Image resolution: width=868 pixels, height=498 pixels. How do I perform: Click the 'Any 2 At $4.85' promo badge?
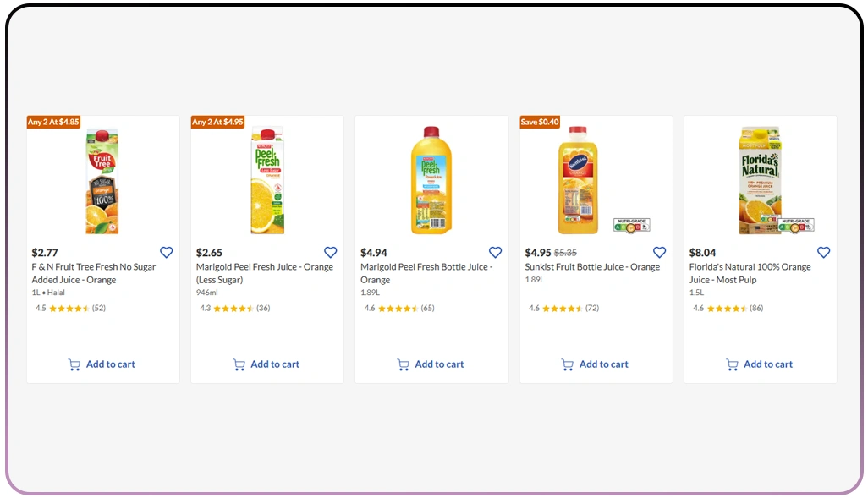pos(53,122)
